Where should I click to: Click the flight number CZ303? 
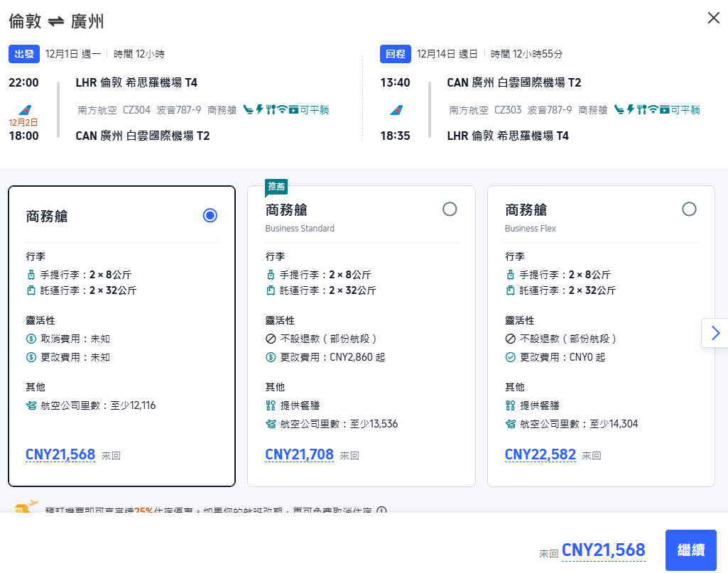(508, 110)
